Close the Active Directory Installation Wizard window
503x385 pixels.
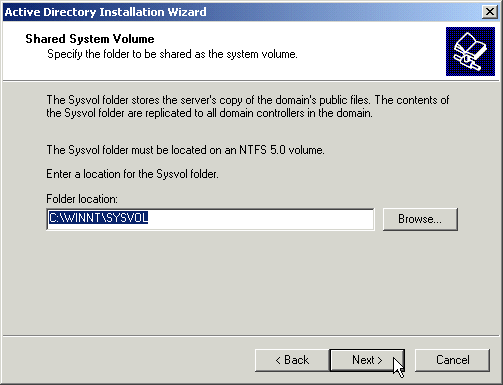pos(490,12)
